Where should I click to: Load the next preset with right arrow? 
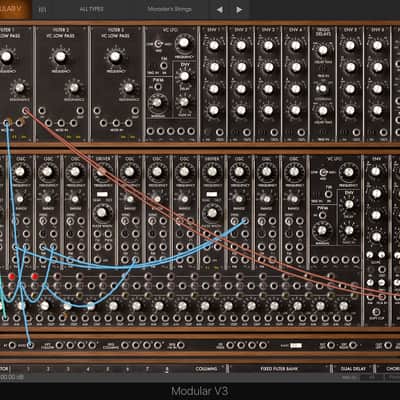(239, 10)
